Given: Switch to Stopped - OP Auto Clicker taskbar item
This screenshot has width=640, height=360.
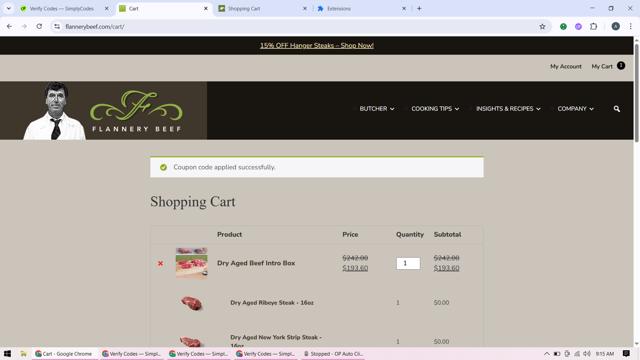Looking at the screenshot, I should click(333, 353).
